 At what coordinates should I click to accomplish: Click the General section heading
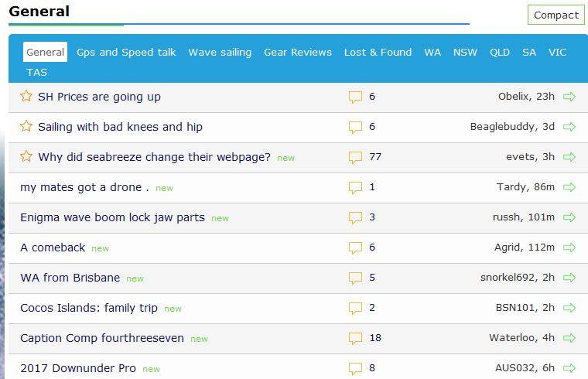click(x=39, y=12)
